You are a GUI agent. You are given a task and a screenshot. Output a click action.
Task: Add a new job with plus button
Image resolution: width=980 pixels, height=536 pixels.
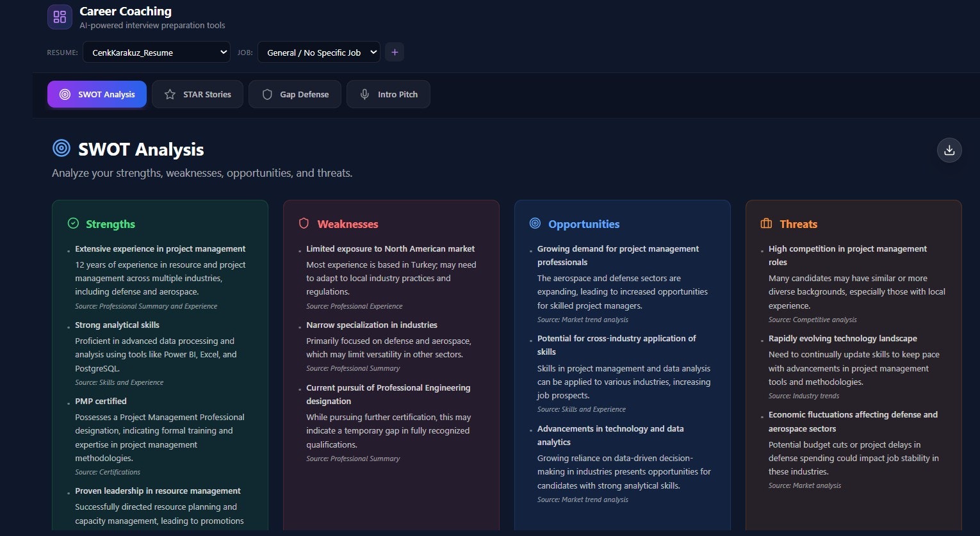(395, 53)
